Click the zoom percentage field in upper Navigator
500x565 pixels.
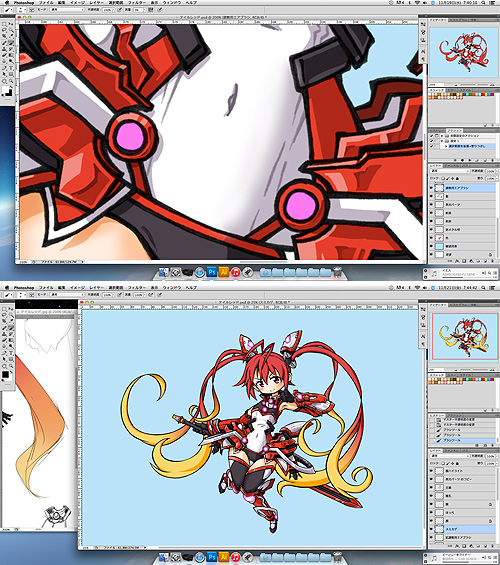(x=437, y=85)
